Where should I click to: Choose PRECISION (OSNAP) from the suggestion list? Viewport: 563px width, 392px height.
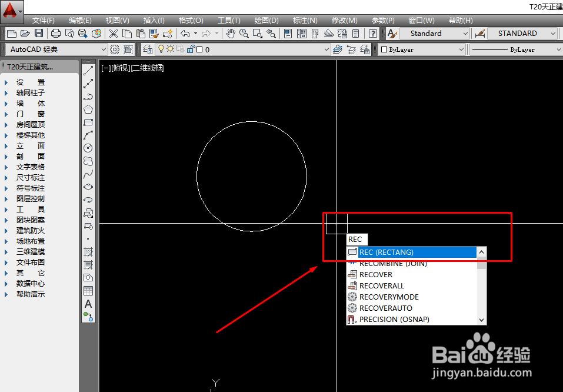click(x=412, y=319)
